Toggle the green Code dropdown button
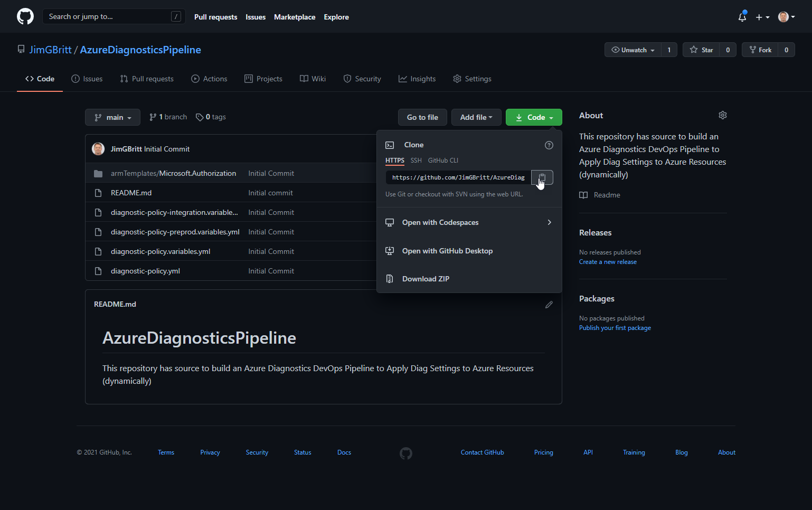Viewport: 812px width, 510px height. [534, 117]
